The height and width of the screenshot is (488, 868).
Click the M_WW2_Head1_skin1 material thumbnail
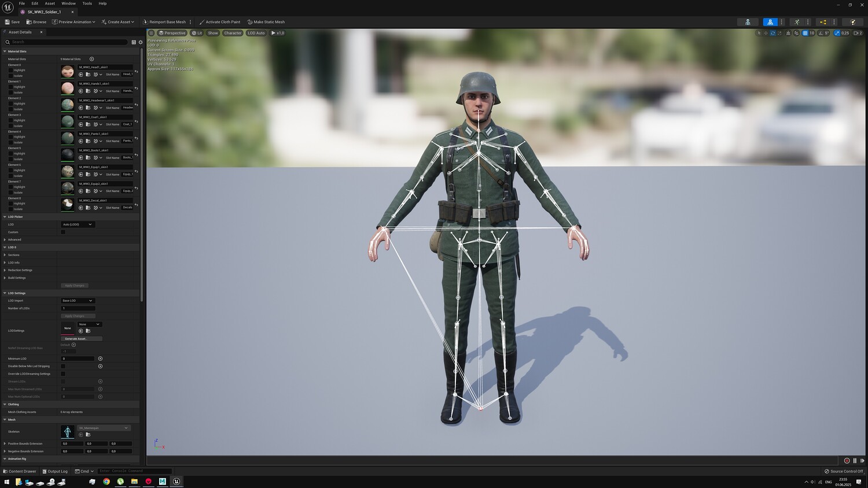(x=68, y=71)
